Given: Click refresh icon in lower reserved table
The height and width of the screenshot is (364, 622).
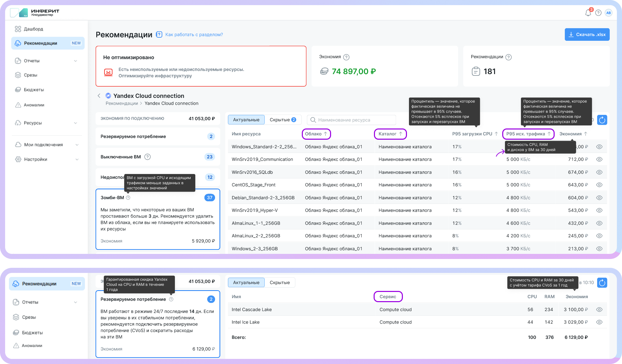Looking at the screenshot, I should coord(602,283).
